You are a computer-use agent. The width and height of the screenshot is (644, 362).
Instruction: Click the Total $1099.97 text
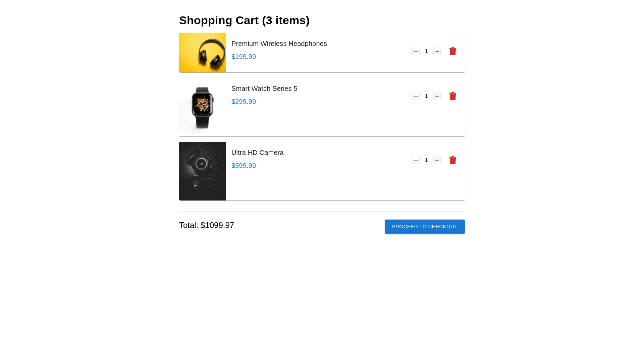click(207, 225)
